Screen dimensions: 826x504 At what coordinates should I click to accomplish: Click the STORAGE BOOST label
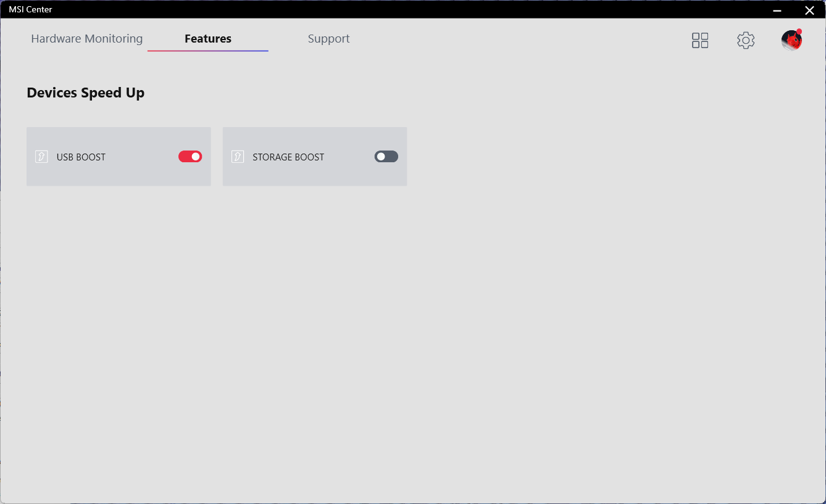click(x=288, y=157)
